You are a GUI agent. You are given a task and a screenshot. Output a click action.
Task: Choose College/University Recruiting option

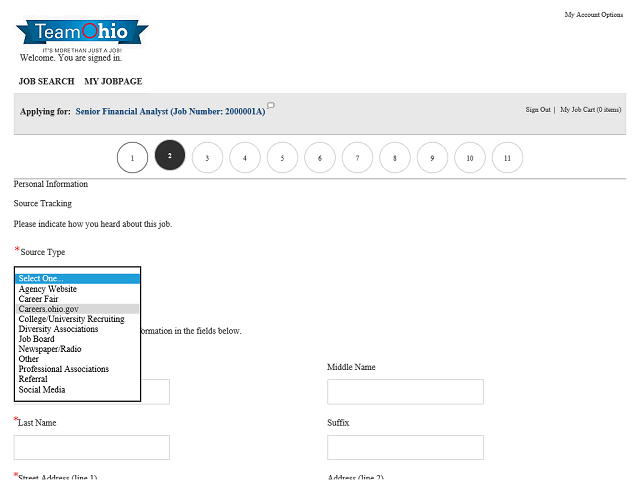[78, 319]
